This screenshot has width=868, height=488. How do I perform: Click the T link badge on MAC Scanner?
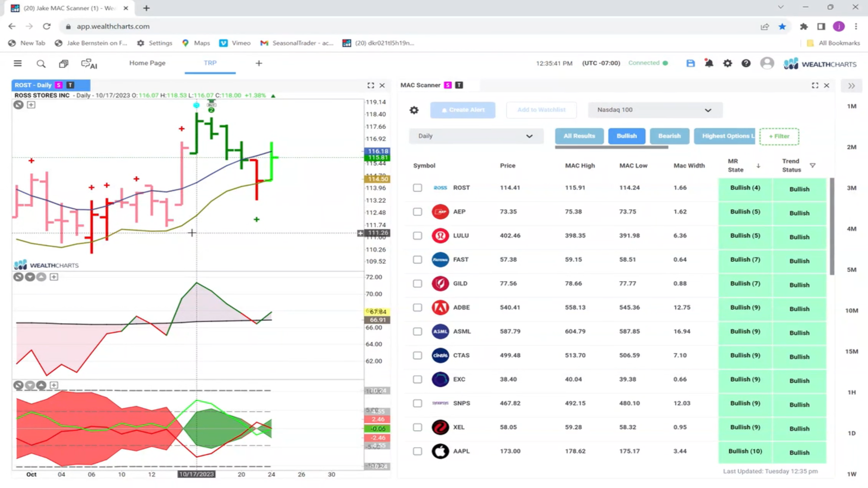pos(459,85)
